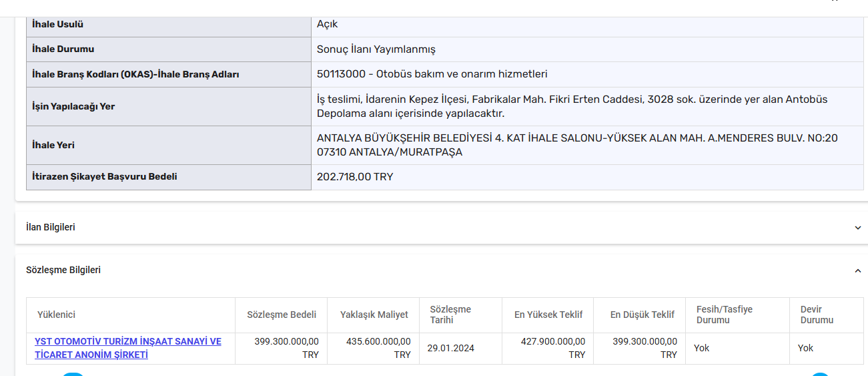This screenshot has height=376, width=868.
Task: Click the Sözleşme Tarihi column header
Action: pos(450,315)
